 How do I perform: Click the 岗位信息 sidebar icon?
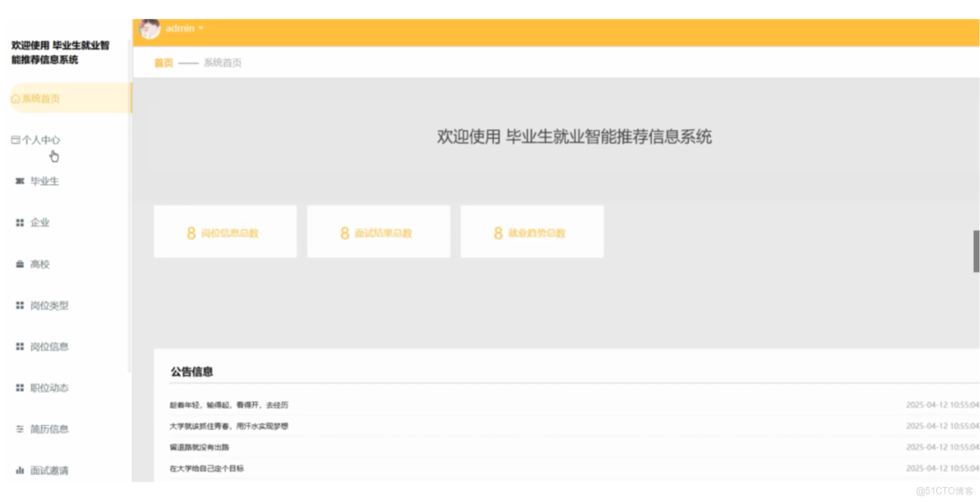click(x=22, y=347)
